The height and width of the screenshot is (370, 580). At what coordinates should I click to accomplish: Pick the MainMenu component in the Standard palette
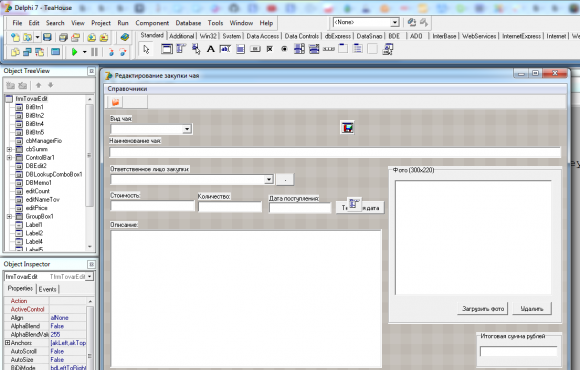181,49
